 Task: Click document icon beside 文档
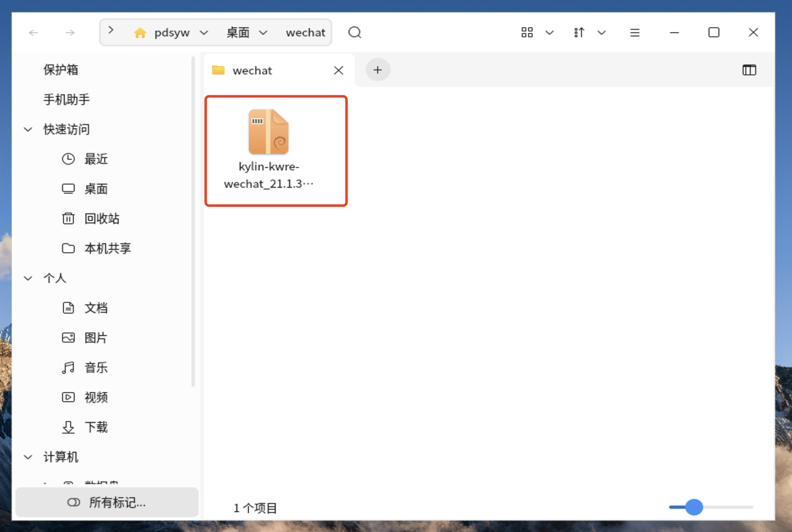point(68,308)
